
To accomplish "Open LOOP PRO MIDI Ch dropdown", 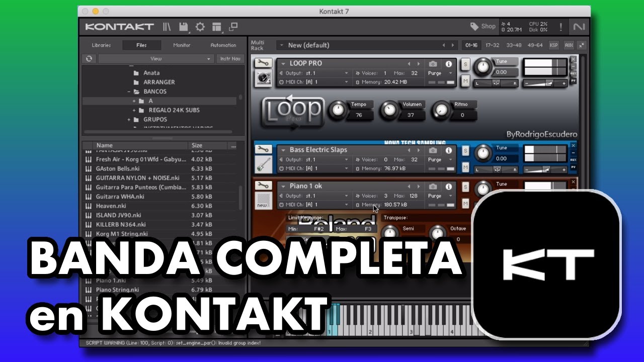I will (313, 82).
